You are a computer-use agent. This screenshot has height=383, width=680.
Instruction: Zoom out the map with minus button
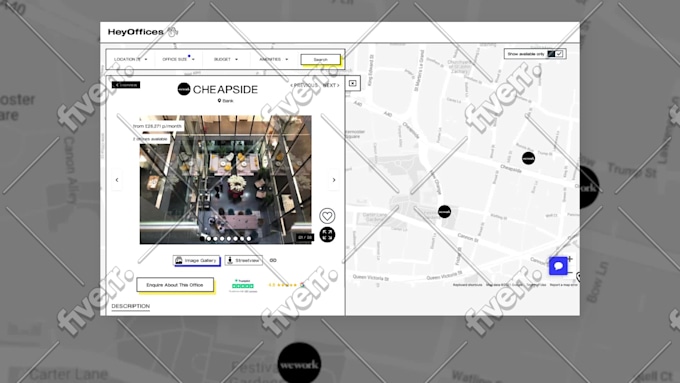click(570, 273)
